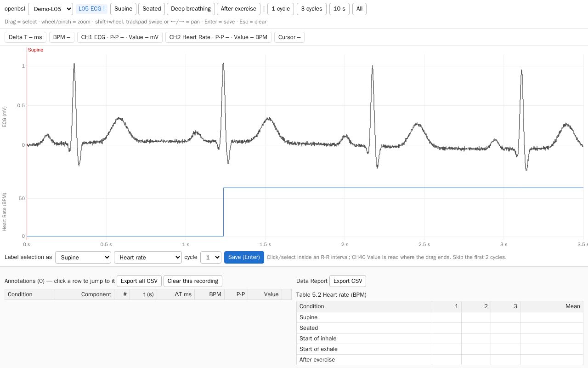Open the Heart rate component dropdown
The image size is (588, 368).
pos(148,257)
